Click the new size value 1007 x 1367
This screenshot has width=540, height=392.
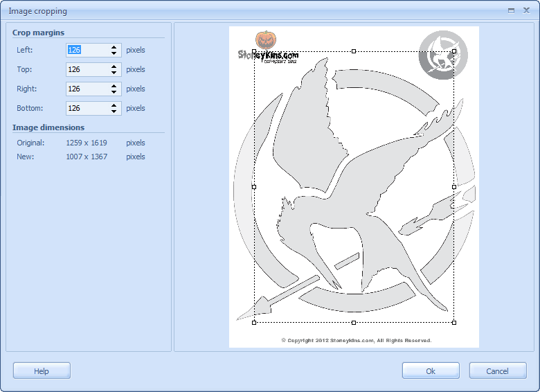click(x=87, y=157)
